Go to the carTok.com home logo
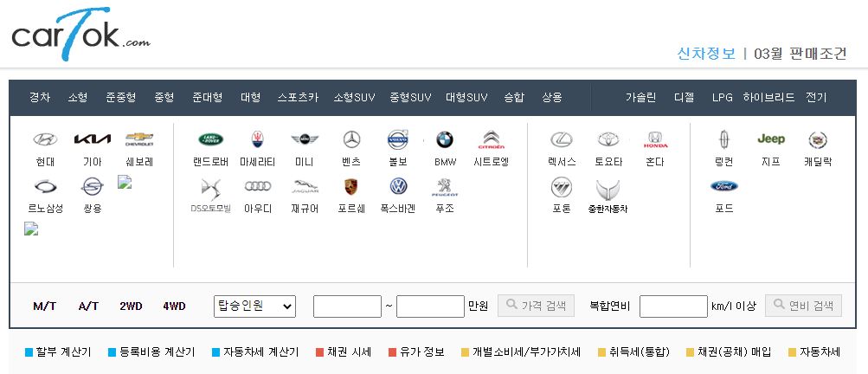 pos(80,35)
